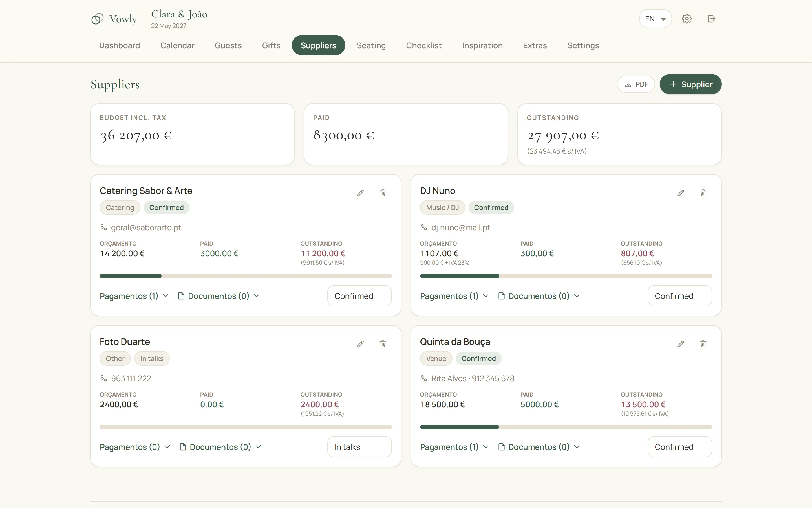Go to the Dashboard tab
This screenshot has width=812, height=508.
120,45
